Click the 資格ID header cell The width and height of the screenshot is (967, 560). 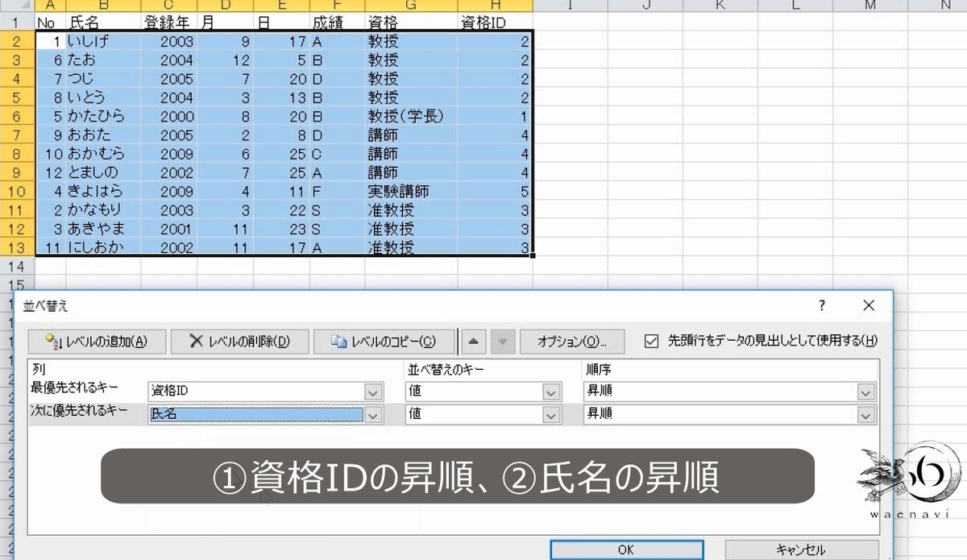[495, 23]
